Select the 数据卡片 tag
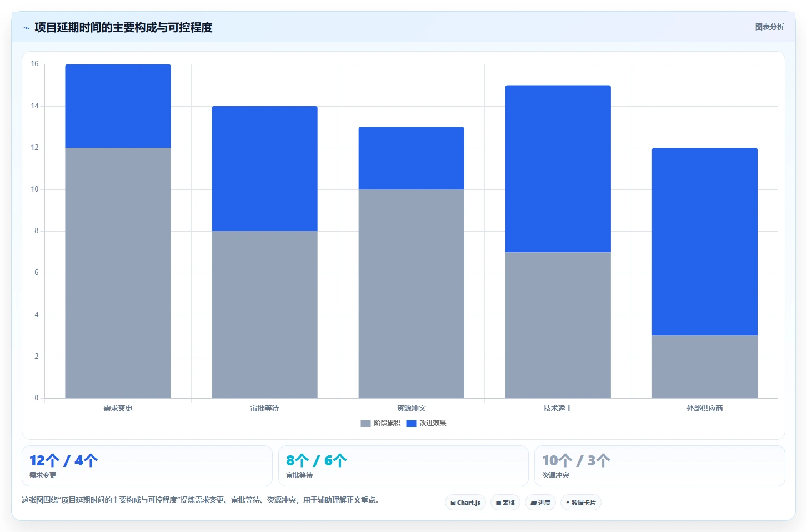This screenshot has height=532, width=807. [x=581, y=503]
